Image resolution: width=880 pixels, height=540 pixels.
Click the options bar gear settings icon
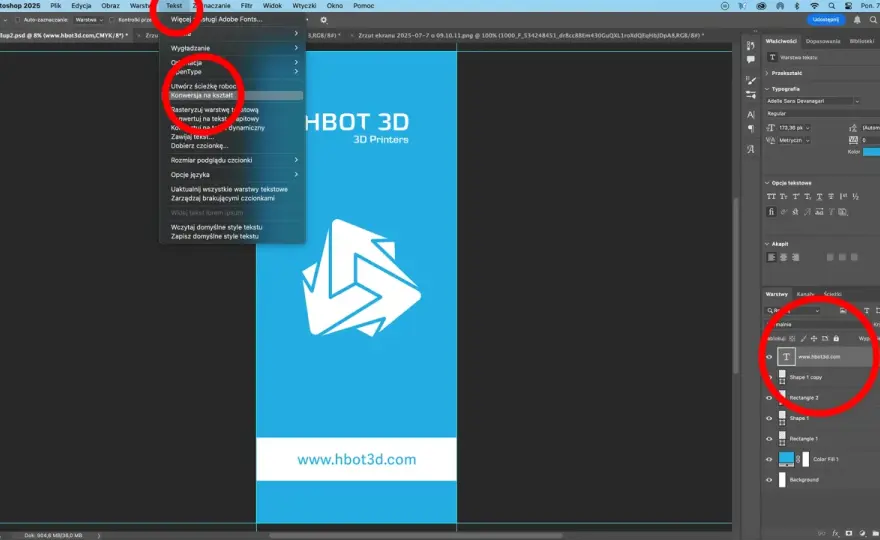click(324, 20)
